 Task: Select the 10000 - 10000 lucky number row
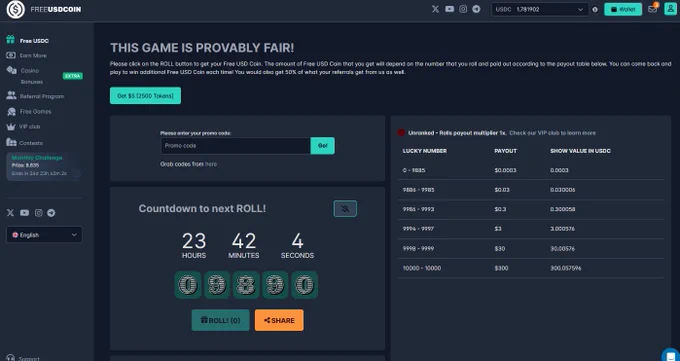click(x=531, y=268)
